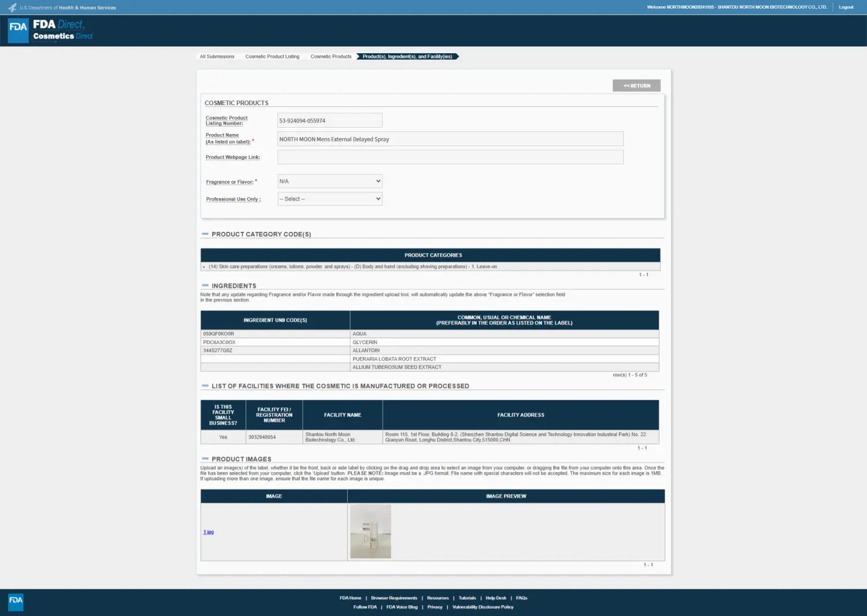867x616 pixels.
Task: Go to Cosmetic Product Listing breadcrumb
Action: click(x=272, y=57)
